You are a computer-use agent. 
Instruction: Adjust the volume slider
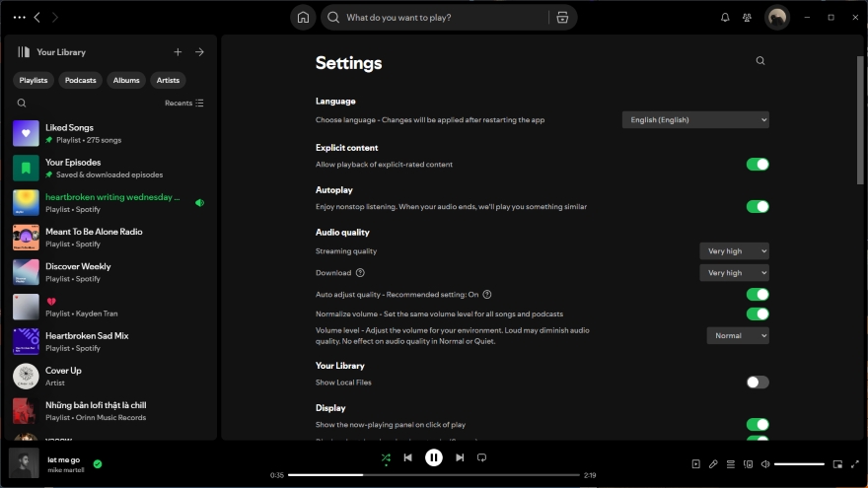point(799,464)
